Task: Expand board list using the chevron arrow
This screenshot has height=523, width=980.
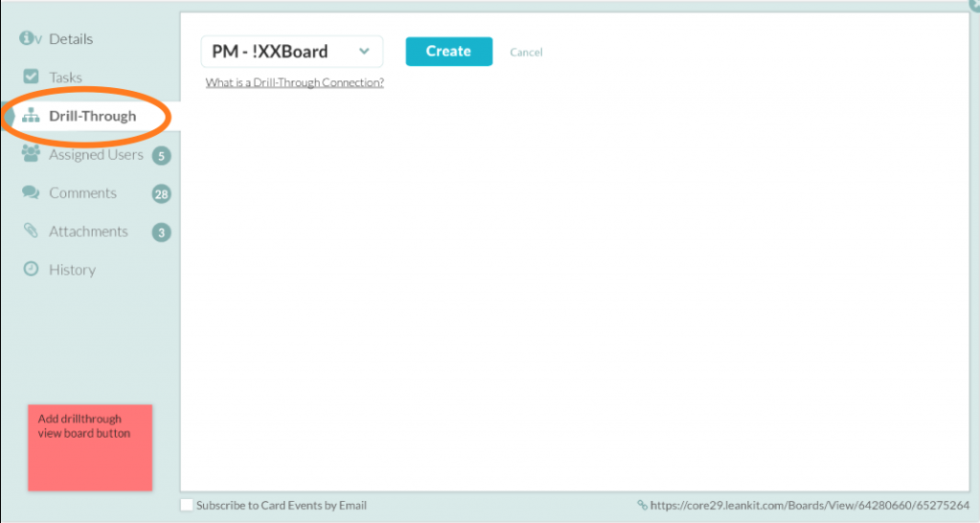Action: click(364, 52)
